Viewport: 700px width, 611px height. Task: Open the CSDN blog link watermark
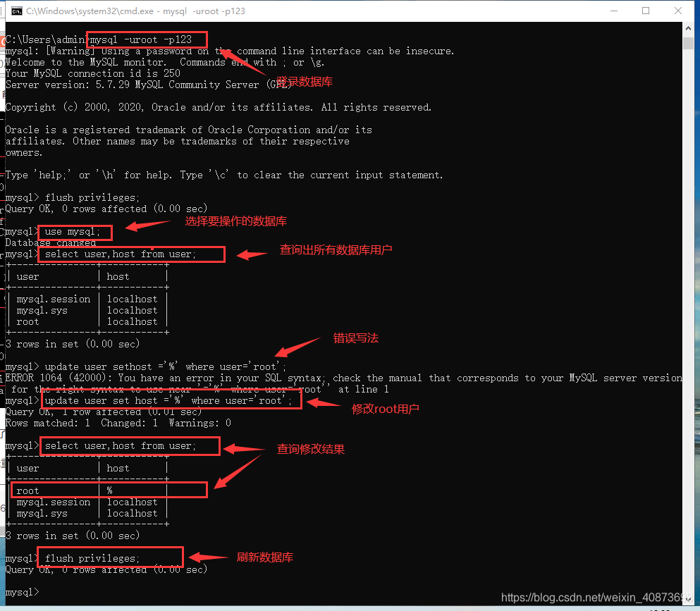pos(594,597)
